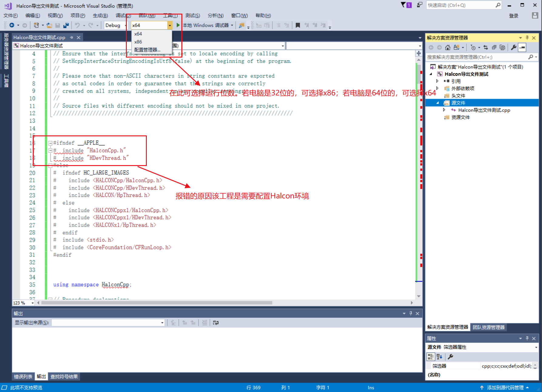Switch to the 查找符号结果 tab

pos(64,377)
